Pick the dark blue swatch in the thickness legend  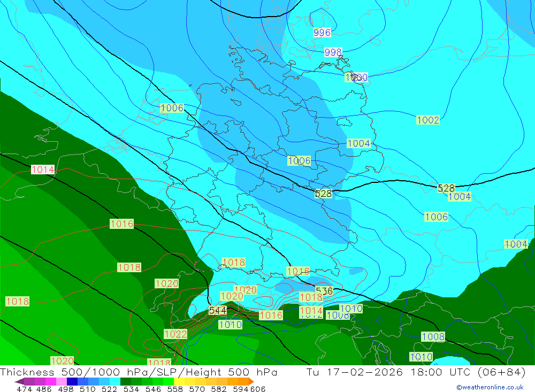pos(72,381)
